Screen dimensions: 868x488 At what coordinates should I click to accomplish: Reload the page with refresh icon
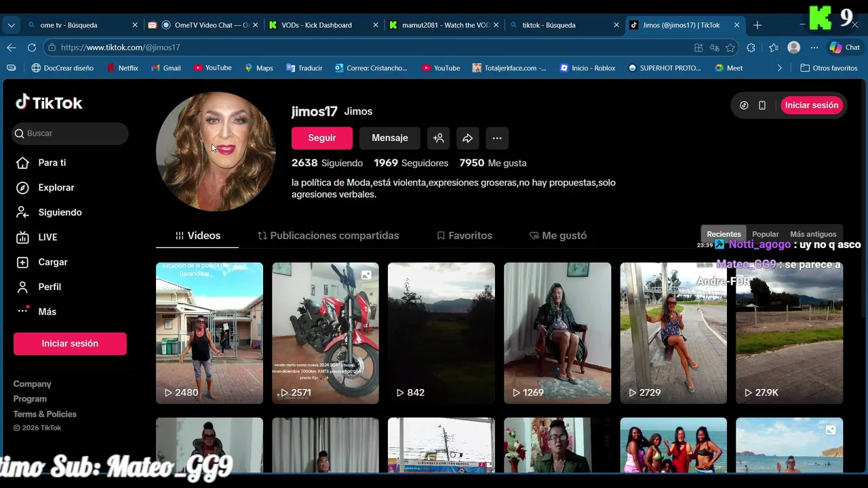(32, 47)
